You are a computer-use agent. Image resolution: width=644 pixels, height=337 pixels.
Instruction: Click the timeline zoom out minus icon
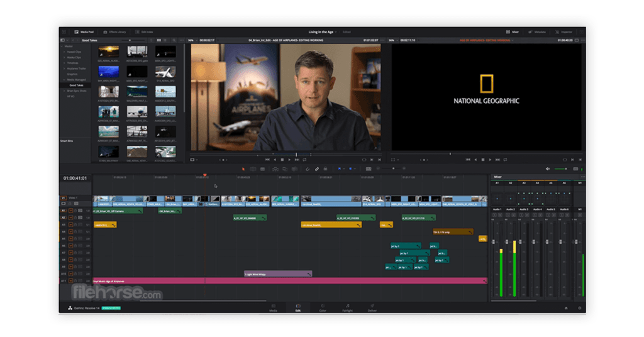click(x=378, y=168)
